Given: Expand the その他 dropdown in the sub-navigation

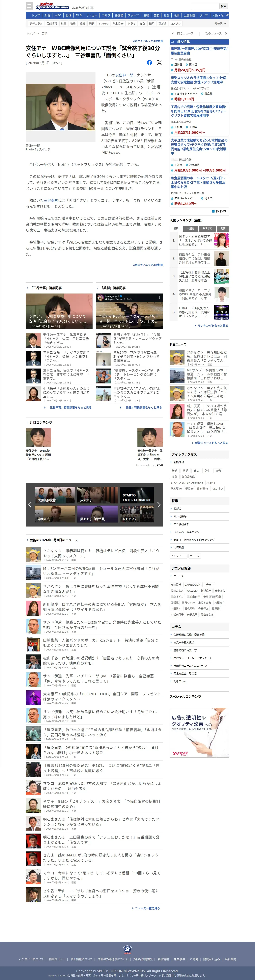Looking at the screenshot, I should click(220, 24).
